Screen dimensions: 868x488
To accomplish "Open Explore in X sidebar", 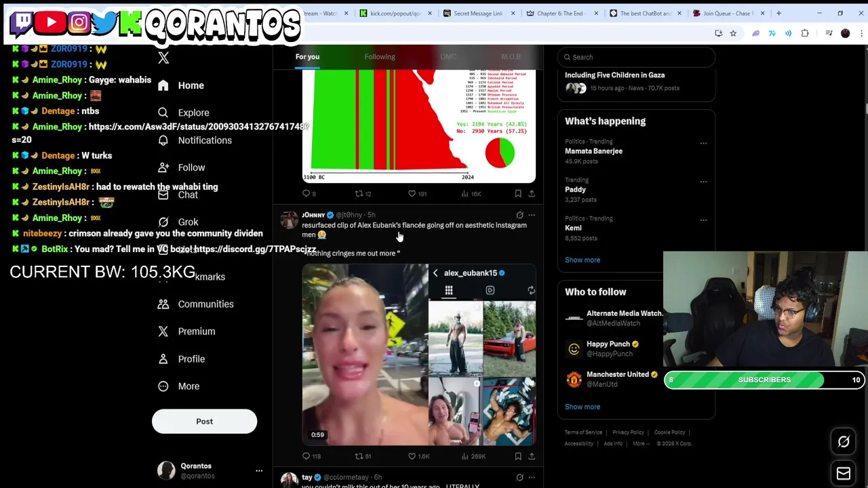I will coord(183,113).
